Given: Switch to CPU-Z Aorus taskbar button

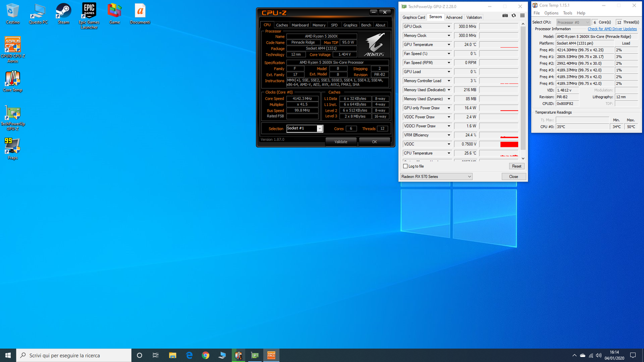Looking at the screenshot, I should click(x=271, y=355).
